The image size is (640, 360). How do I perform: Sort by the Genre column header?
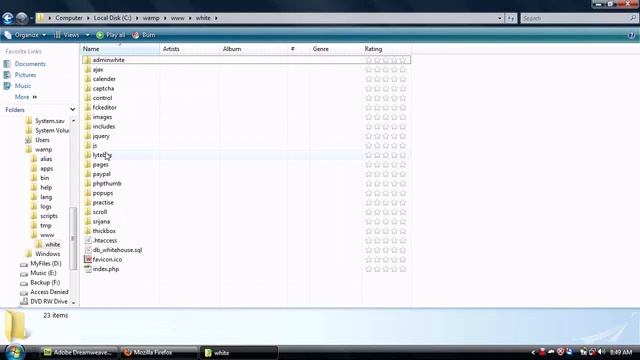(336, 49)
